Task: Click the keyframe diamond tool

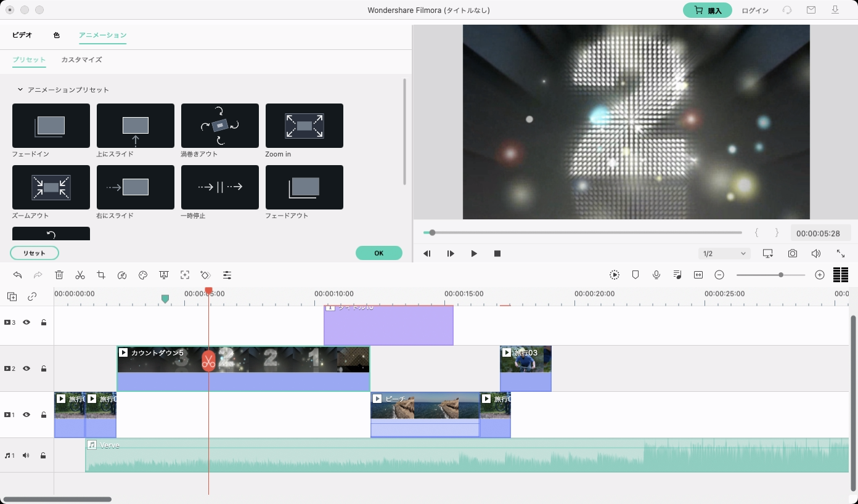Action: coord(206,275)
